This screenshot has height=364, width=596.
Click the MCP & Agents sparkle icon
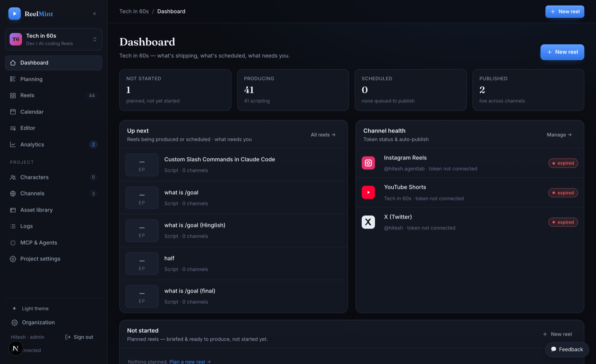[x=13, y=243]
